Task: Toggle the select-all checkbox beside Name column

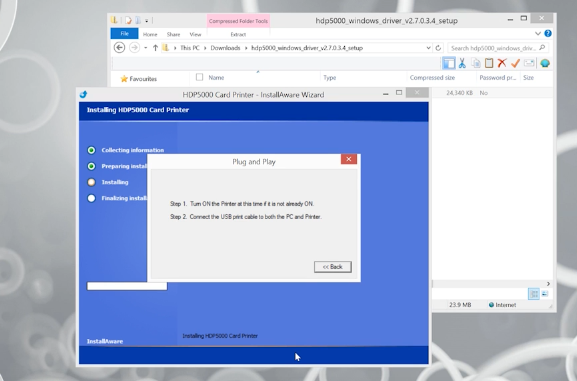Action: (199, 77)
